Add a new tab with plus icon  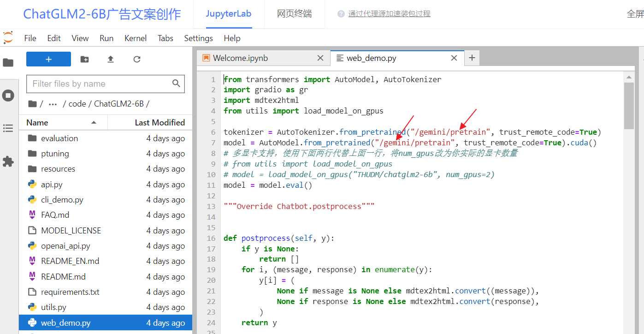pyautogui.click(x=472, y=58)
